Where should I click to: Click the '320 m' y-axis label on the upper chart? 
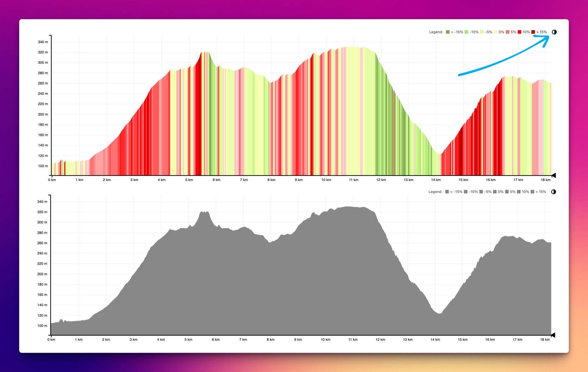43,52
